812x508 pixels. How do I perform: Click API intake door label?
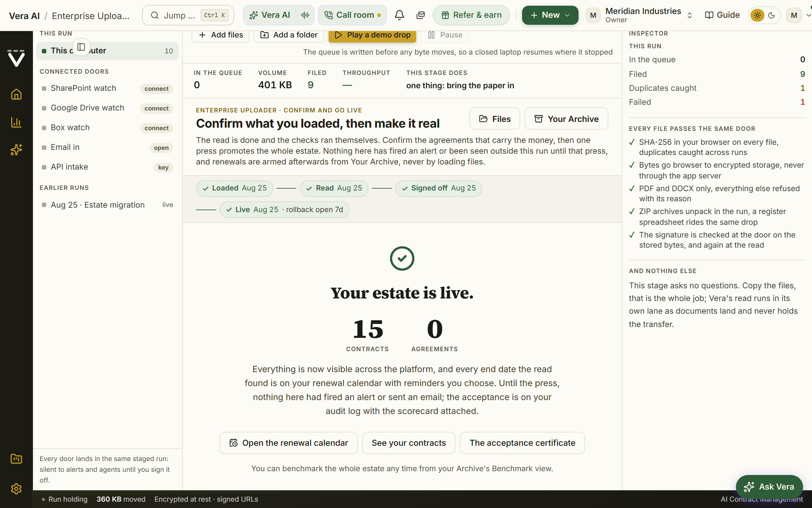coord(69,167)
